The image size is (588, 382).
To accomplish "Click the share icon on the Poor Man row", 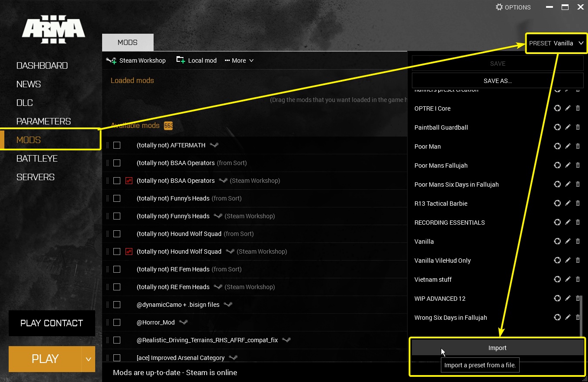I will pos(557,146).
